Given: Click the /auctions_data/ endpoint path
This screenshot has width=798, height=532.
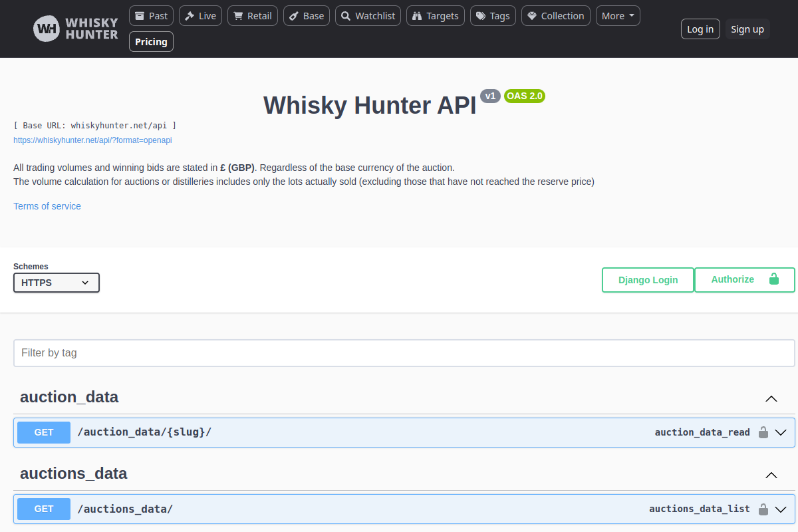Looking at the screenshot, I should [x=125, y=509].
